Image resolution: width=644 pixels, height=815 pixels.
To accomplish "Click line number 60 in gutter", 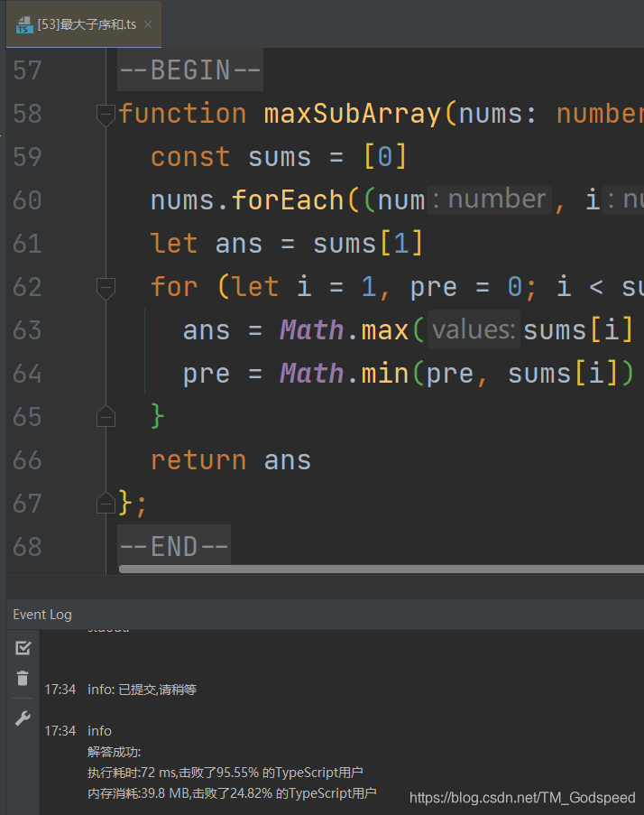I will pos(27,200).
